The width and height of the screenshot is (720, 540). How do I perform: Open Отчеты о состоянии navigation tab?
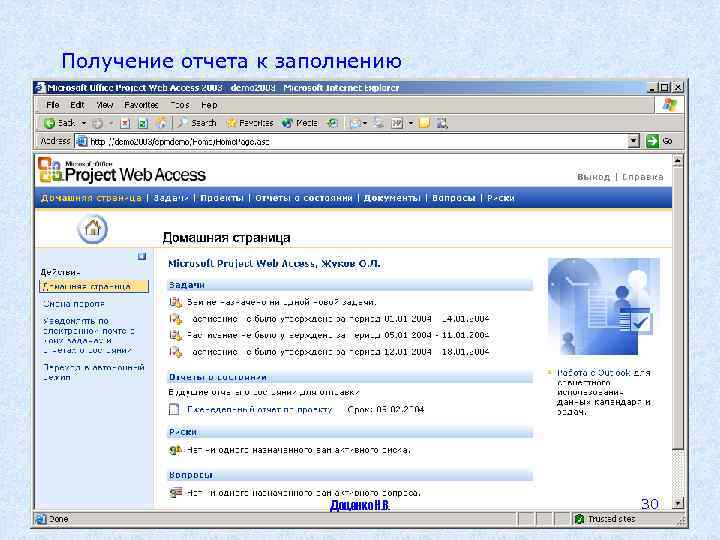tap(304, 198)
